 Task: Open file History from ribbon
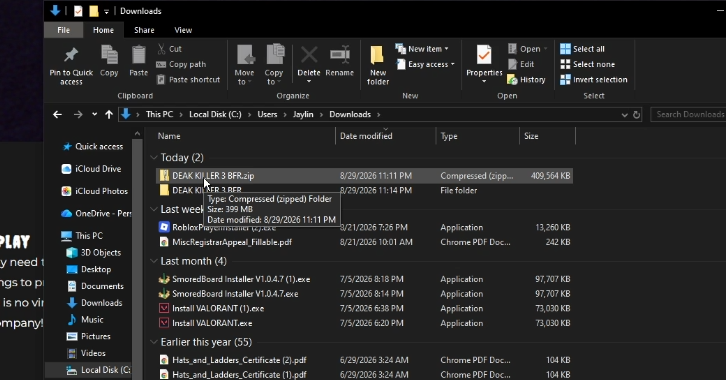[x=526, y=80]
